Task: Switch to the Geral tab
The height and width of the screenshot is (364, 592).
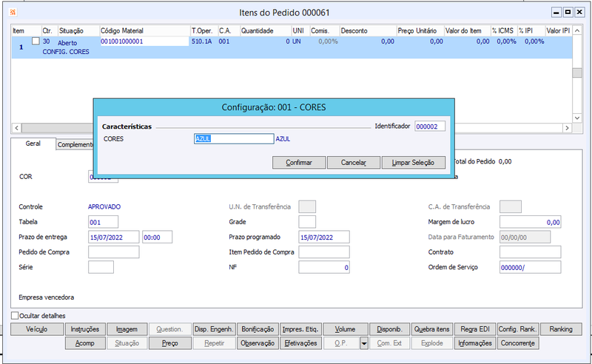Action: [33, 144]
